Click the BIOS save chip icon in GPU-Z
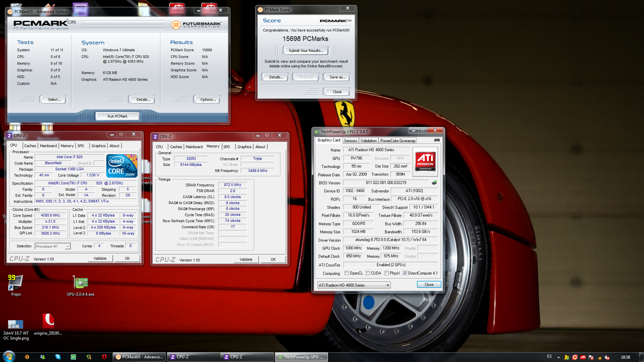 click(434, 182)
